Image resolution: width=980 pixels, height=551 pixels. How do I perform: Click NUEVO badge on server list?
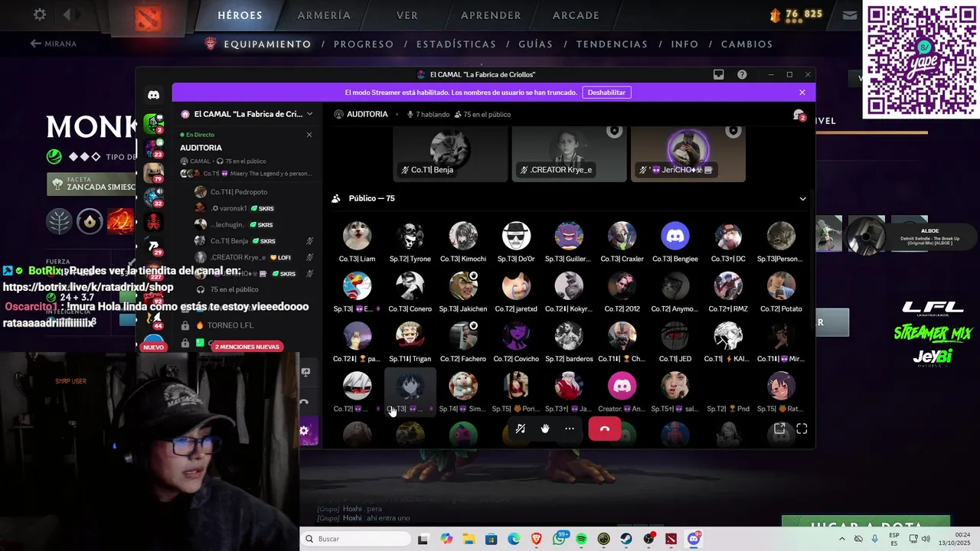point(153,347)
